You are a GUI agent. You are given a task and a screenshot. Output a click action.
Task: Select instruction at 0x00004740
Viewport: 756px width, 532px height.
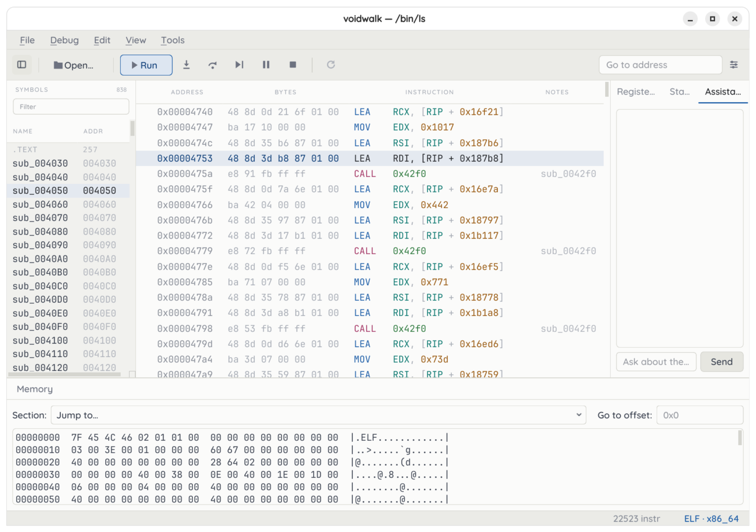370,112
